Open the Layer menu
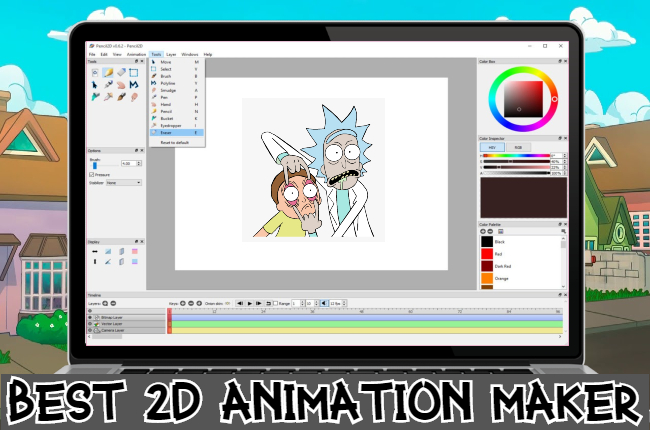 point(171,54)
